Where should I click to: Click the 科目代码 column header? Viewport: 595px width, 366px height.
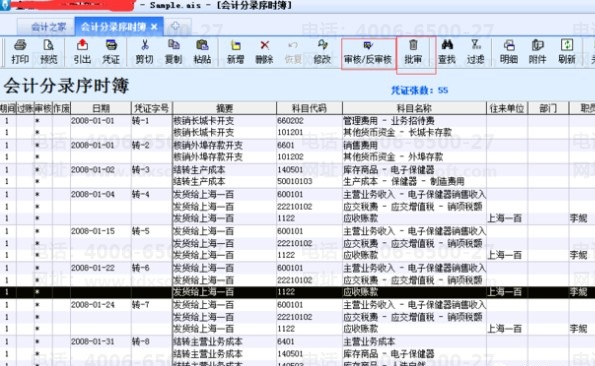tap(309, 108)
